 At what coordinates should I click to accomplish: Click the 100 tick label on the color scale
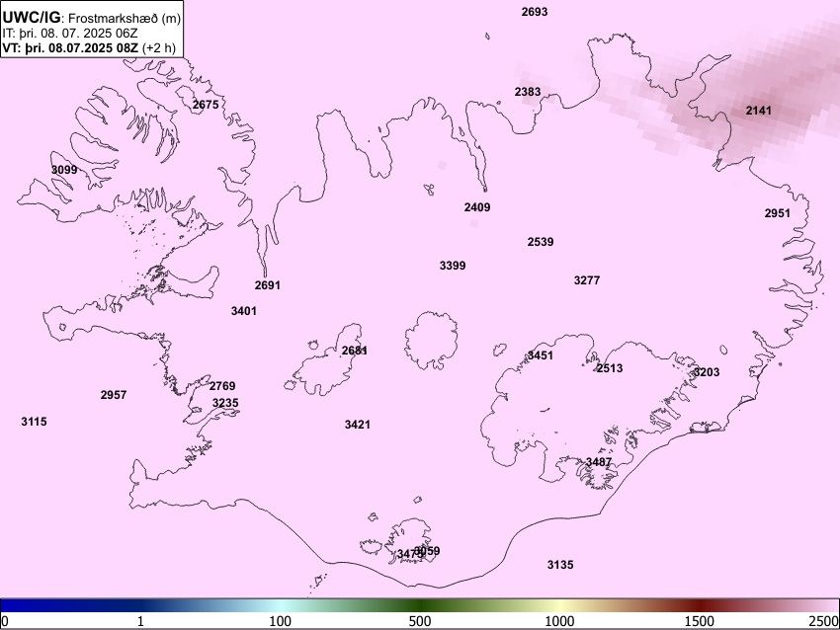pyautogui.click(x=281, y=621)
